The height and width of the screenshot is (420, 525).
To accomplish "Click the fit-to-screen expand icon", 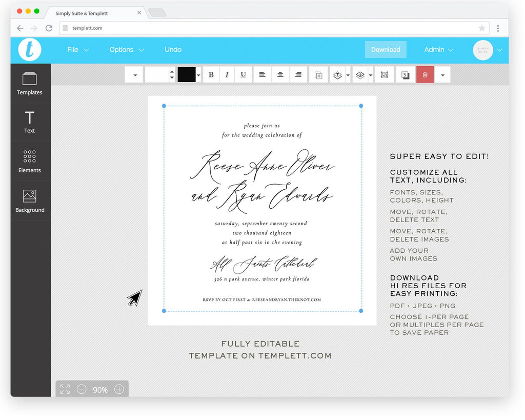I will 65,389.
